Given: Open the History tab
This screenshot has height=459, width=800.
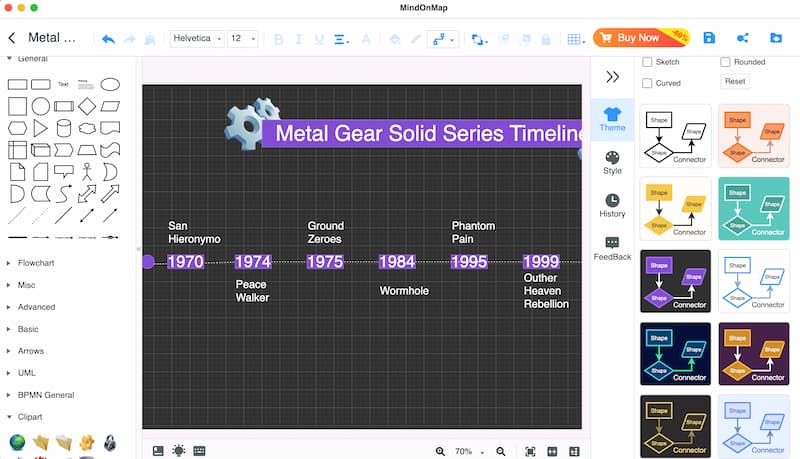Looking at the screenshot, I should coord(612,206).
